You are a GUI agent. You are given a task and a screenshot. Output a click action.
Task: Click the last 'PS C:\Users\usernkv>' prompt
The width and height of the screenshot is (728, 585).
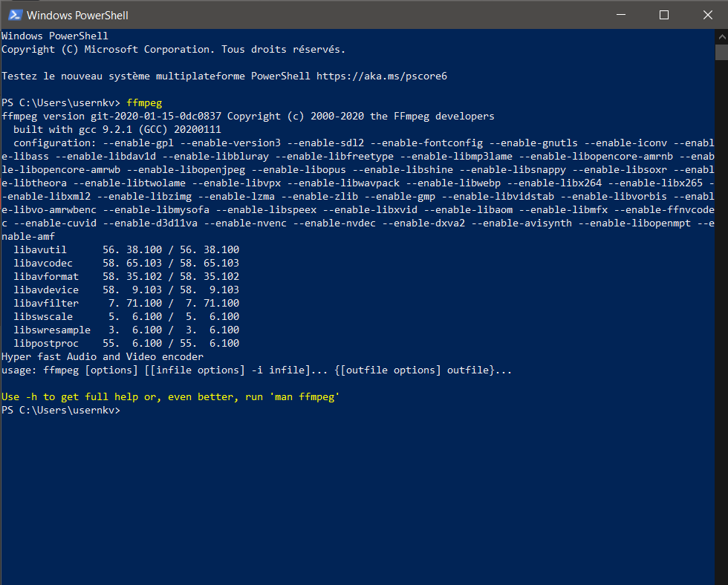61,411
